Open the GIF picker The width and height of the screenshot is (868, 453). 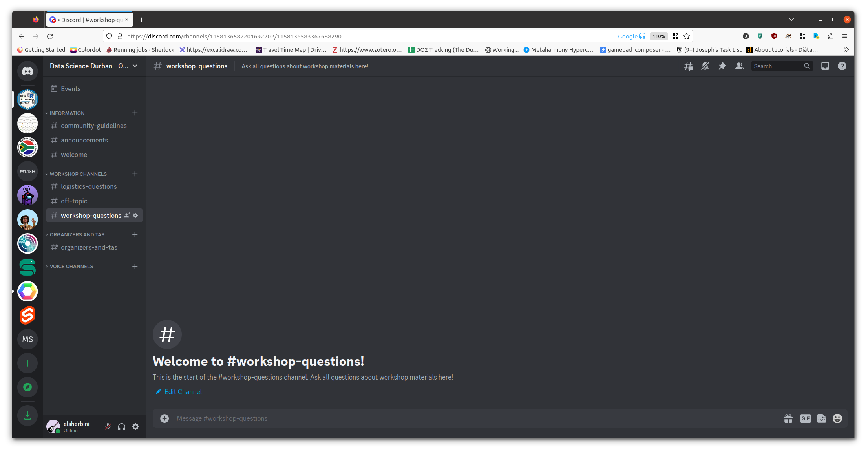click(x=806, y=418)
